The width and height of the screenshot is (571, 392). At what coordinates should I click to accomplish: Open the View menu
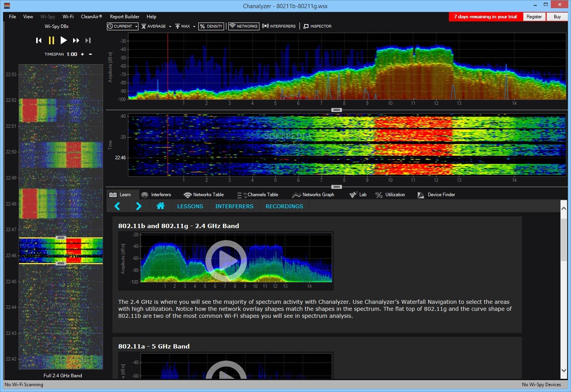pyautogui.click(x=28, y=17)
